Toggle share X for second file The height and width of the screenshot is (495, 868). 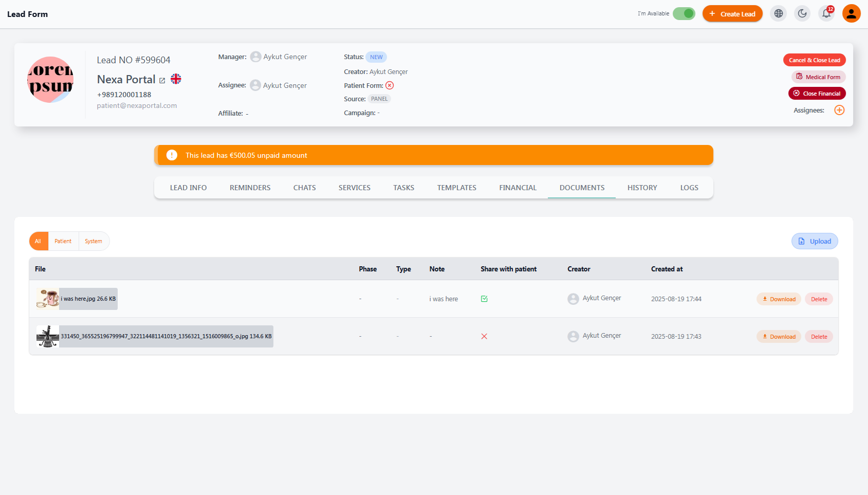[484, 337]
